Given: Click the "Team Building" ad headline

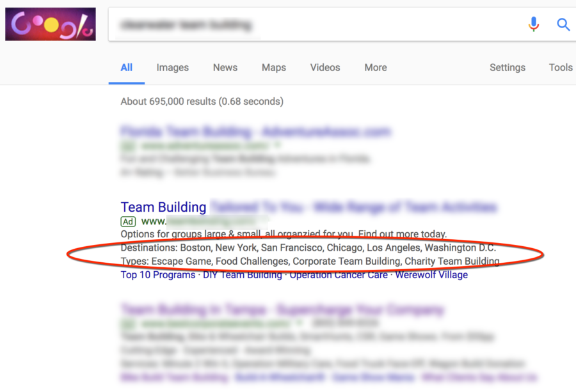Looking at the screenshot, I should [163, 207].
